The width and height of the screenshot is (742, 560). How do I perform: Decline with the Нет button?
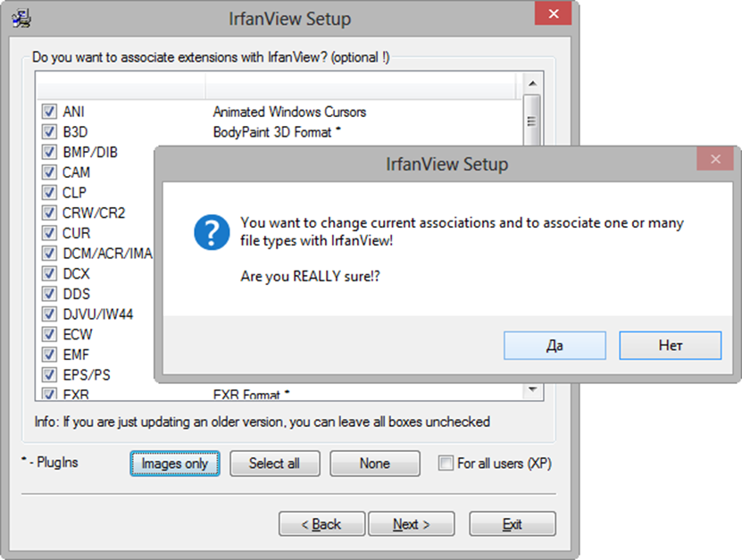pyautogui.click(x=670, y=346)
